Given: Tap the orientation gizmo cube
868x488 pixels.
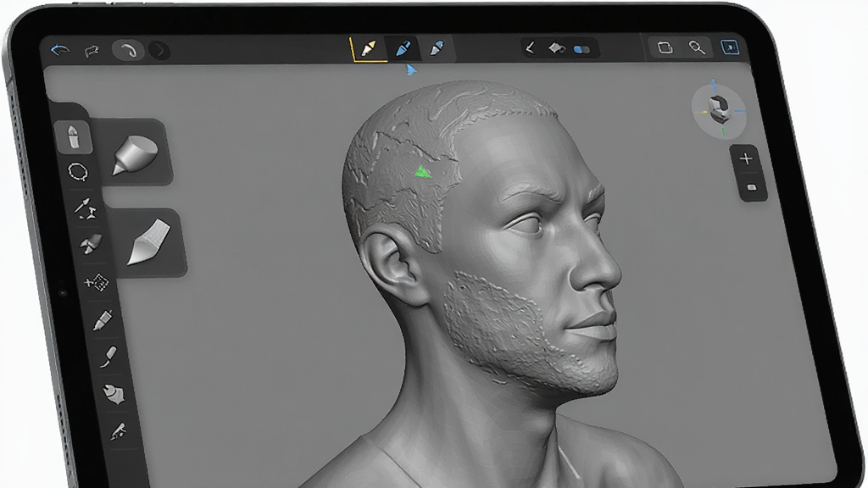Looking at the screenshot, I should point(719,108).
